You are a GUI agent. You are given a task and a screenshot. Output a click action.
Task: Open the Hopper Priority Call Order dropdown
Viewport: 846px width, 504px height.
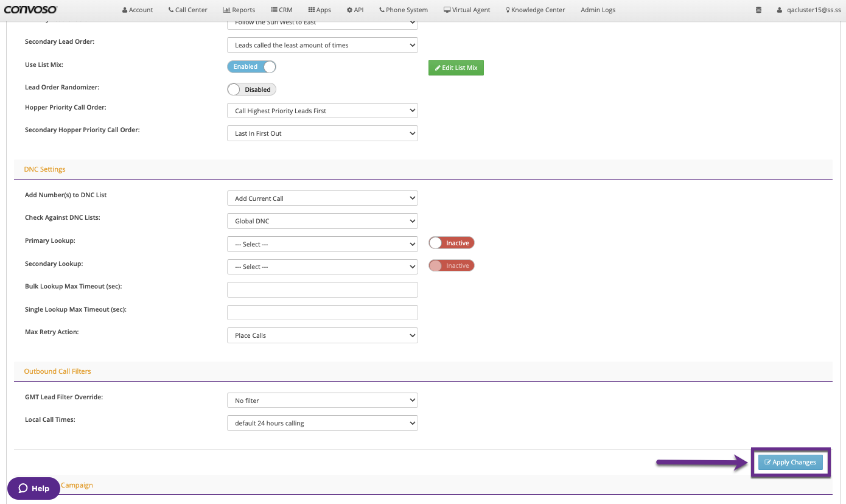(x=323, y=111)
